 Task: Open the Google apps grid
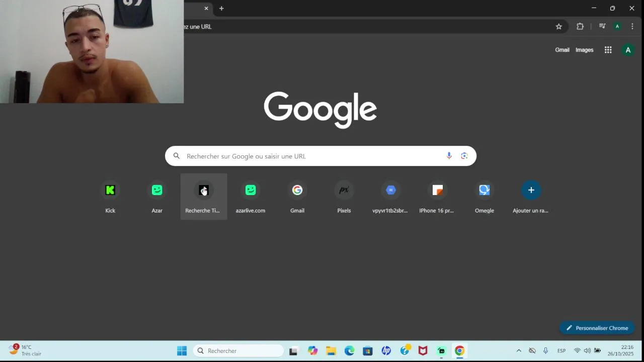[608, 50]
